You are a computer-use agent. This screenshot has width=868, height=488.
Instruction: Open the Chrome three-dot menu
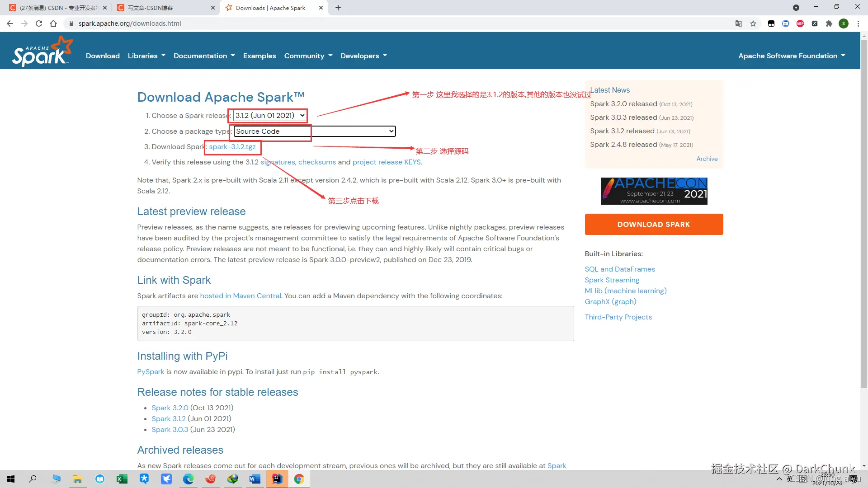point(858,23)
